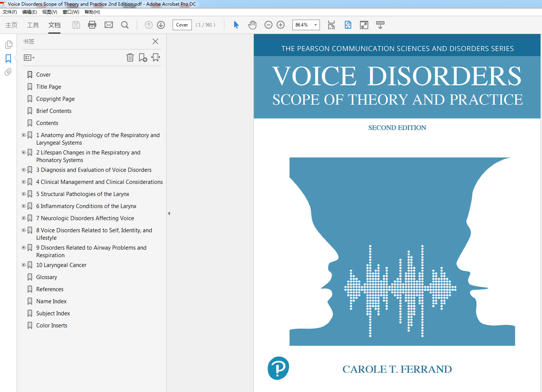The width and height of the screenshot is (542, 392).
Task: Print the document with the printer icon
Action: pos(92,25)
